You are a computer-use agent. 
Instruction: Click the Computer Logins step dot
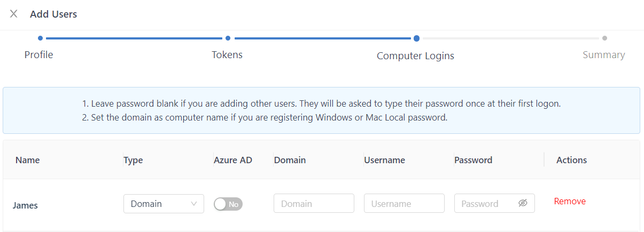tap(416, 38)
